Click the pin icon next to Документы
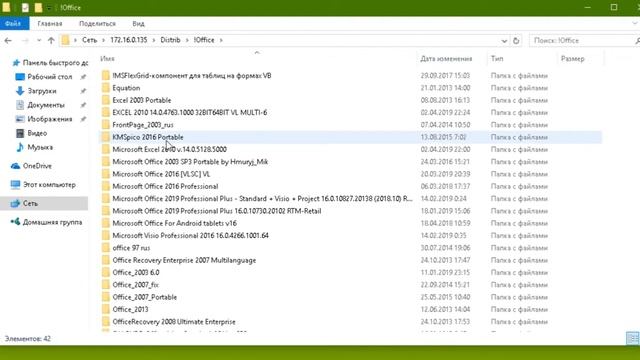 coord(83,105)
